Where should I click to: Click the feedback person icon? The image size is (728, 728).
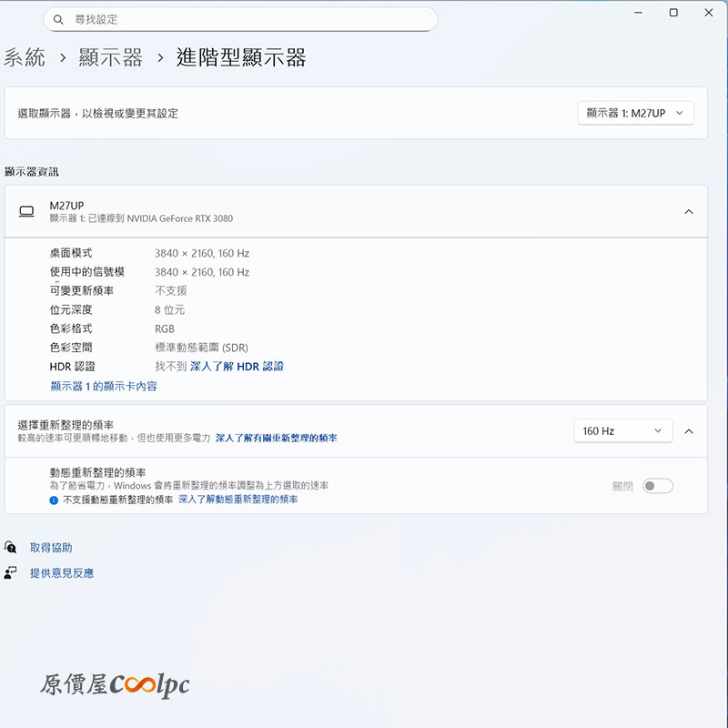[x=10, y=573]
